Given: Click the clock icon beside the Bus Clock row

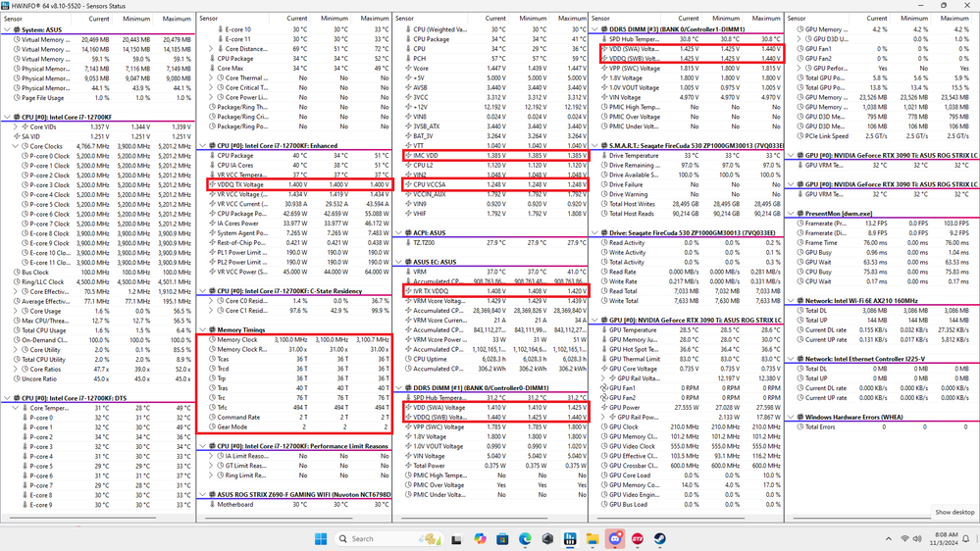Looking at the screenshot, I should (x=17, y=273).
